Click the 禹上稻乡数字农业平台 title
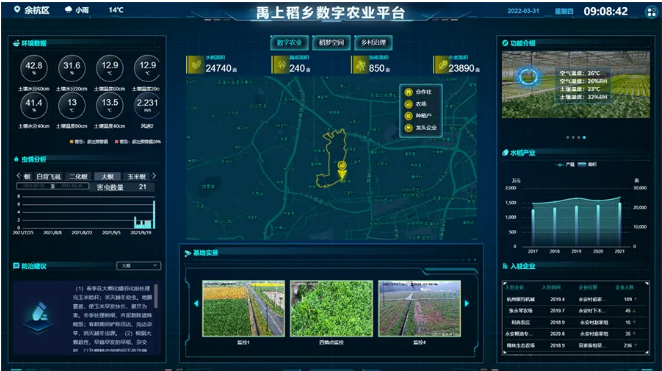Screen dimensions: 662x371 (x=331, y=13)
